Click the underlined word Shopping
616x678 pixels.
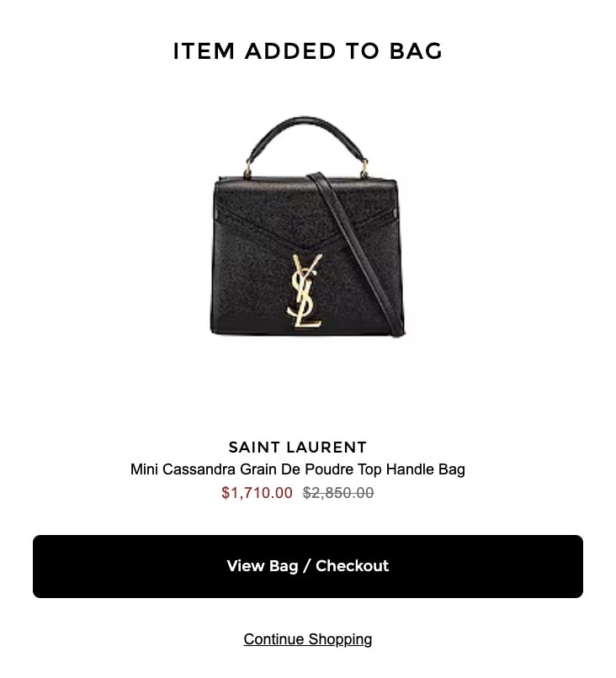340,639
